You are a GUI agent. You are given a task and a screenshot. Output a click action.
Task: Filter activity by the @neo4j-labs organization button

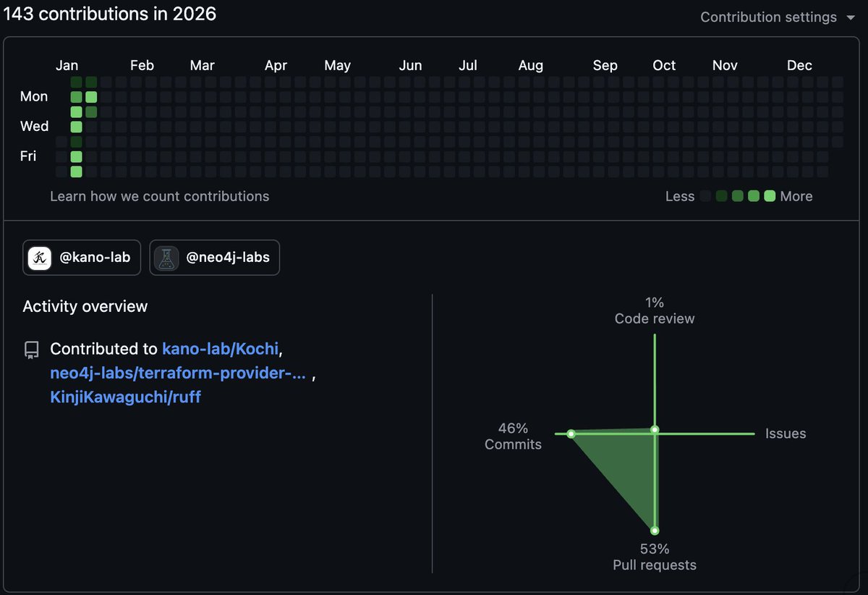214,258
